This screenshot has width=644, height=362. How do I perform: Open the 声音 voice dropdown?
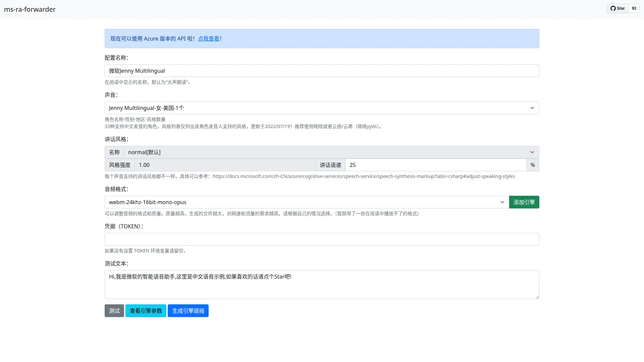pos(322,108)
